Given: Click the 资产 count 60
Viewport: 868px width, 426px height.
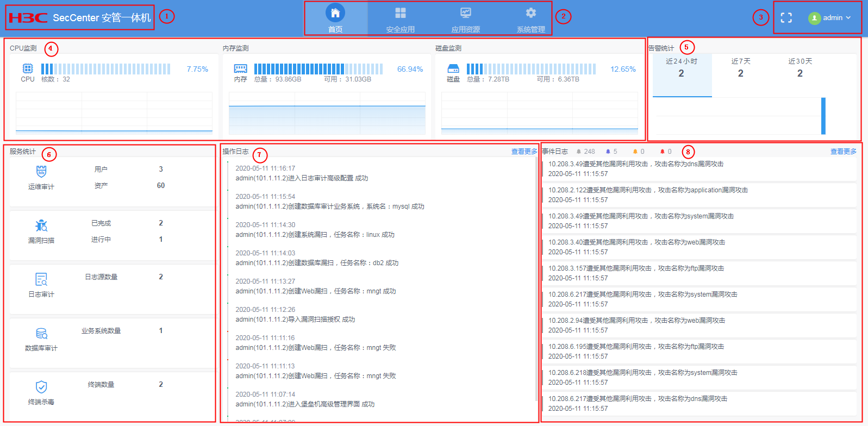Looking at the screenshot, I should click(161, 186).
